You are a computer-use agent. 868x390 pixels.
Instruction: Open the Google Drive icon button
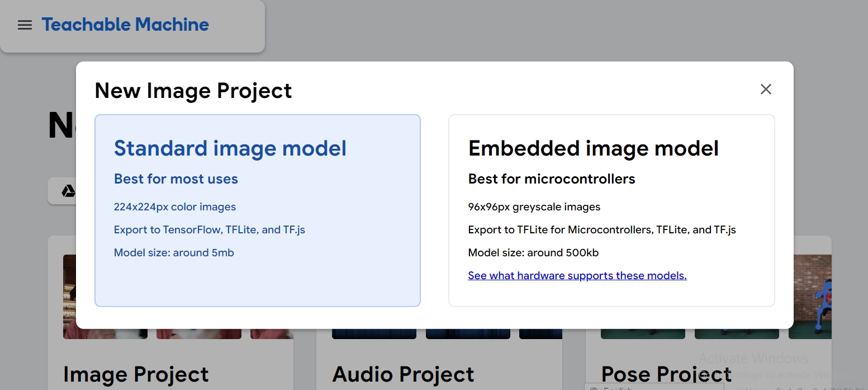[62, 191]
